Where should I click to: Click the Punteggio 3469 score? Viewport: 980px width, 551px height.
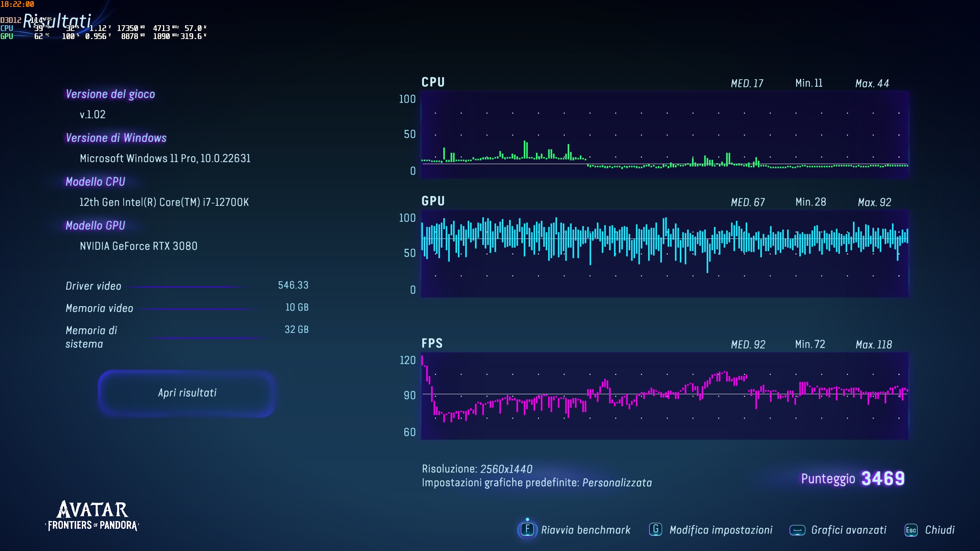click(x=853, y=478)
